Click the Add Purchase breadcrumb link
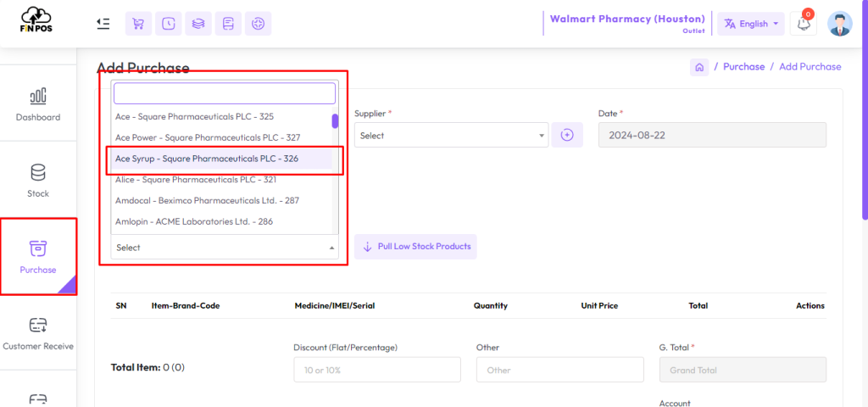 (x=810, y=66)
